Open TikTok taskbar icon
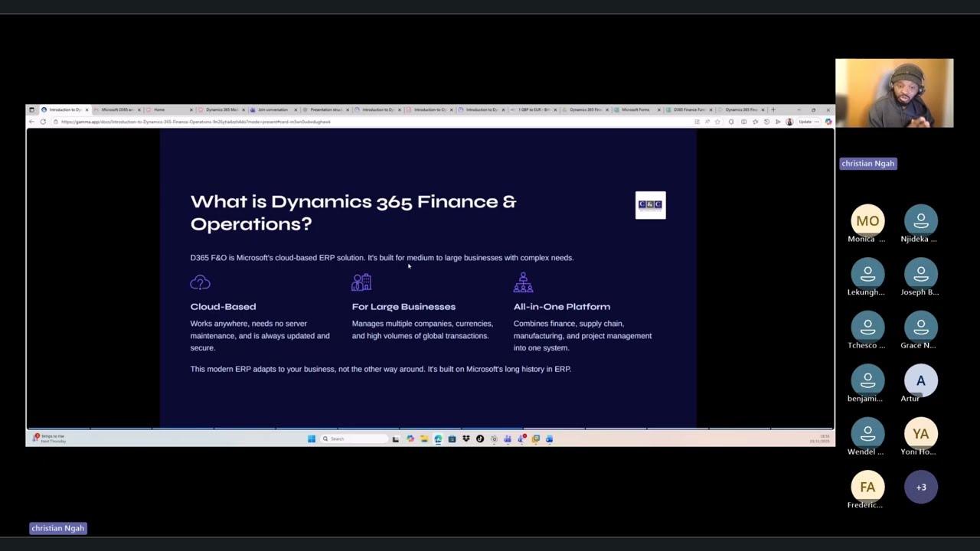 tap(480, 439)
